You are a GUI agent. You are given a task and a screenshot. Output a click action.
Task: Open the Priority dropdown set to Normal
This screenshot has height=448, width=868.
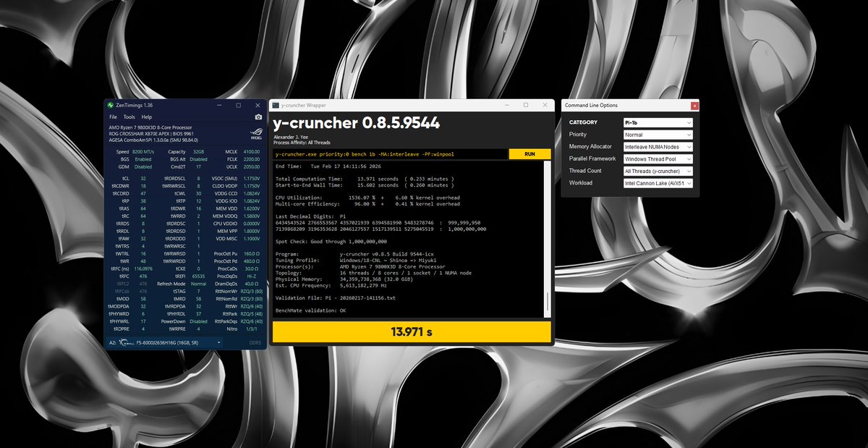coord(658,135)
